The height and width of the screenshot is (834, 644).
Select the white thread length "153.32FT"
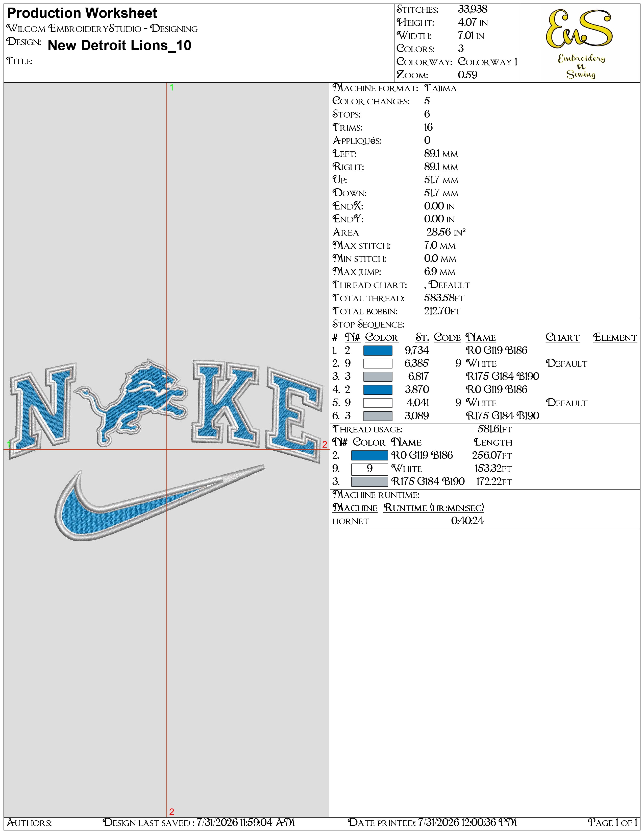(x=493, y=469)
